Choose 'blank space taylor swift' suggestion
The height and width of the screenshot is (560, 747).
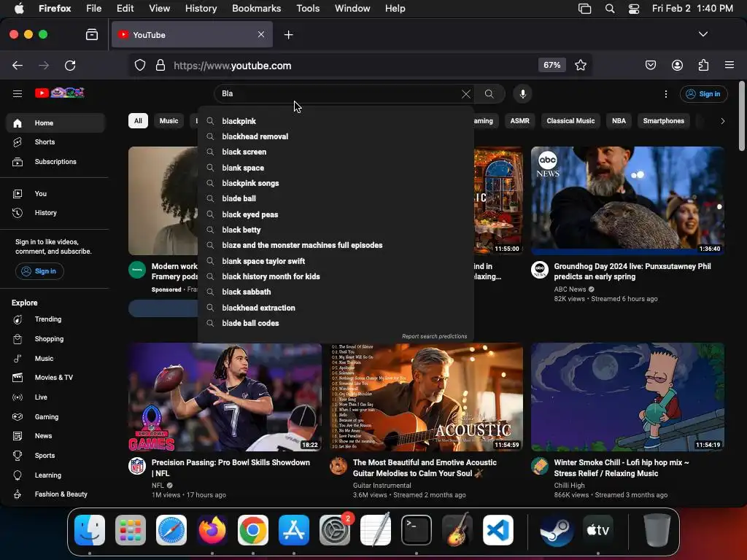pyautogui.click(x=336, y=261)
